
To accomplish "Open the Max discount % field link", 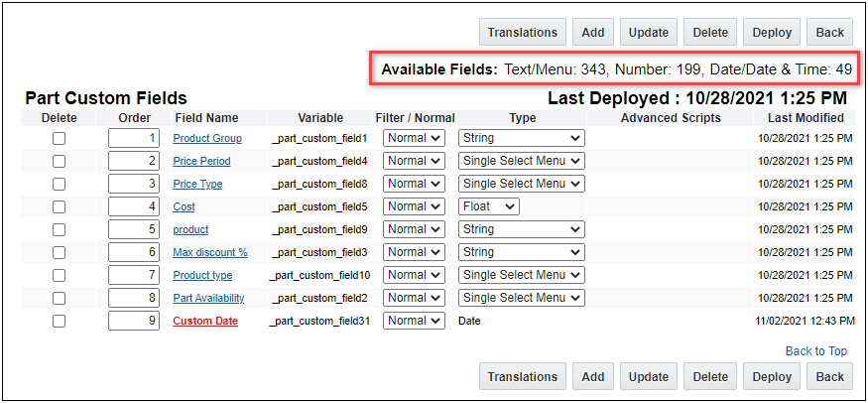I will pyautogui.click(x=210, y=252).
